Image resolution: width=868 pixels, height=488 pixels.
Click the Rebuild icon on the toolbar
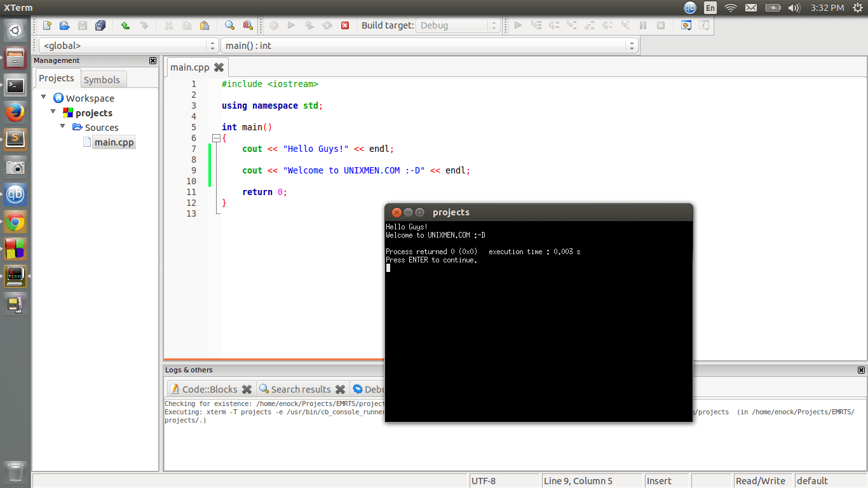pyautogui.click(x=327, y=25)
